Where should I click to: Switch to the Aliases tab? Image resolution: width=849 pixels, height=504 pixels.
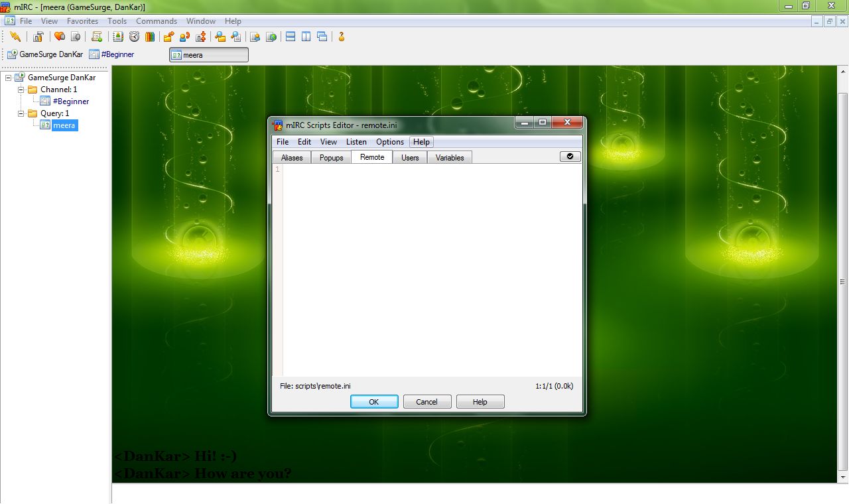tap(292, 158)
